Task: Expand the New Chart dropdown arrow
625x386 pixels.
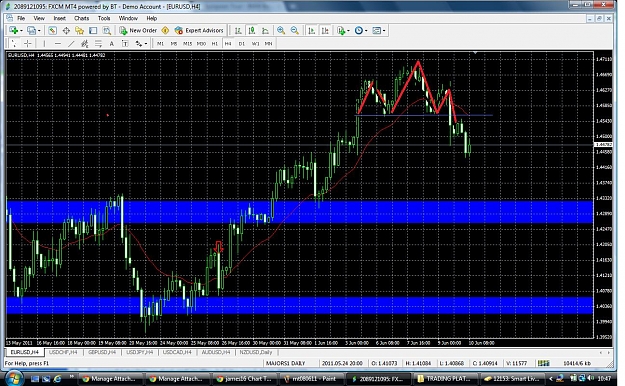Action: [x=21, y=31]
